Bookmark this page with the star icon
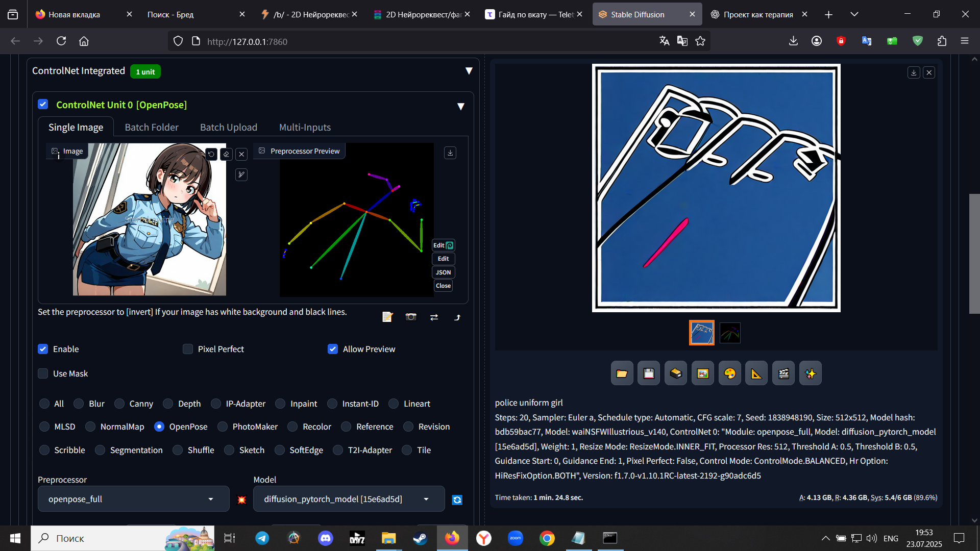This screenshot has width=980, height=551. tap(700, 41)
